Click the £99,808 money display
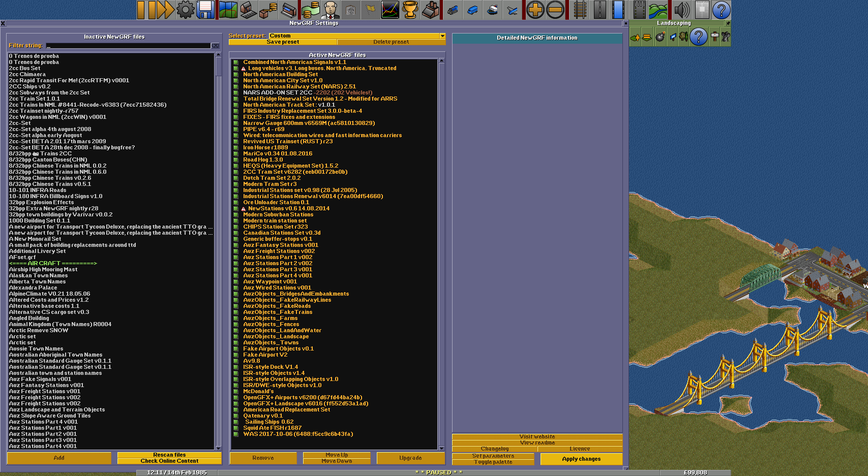This screenshot has width=868, height=476. pos(695,472)
